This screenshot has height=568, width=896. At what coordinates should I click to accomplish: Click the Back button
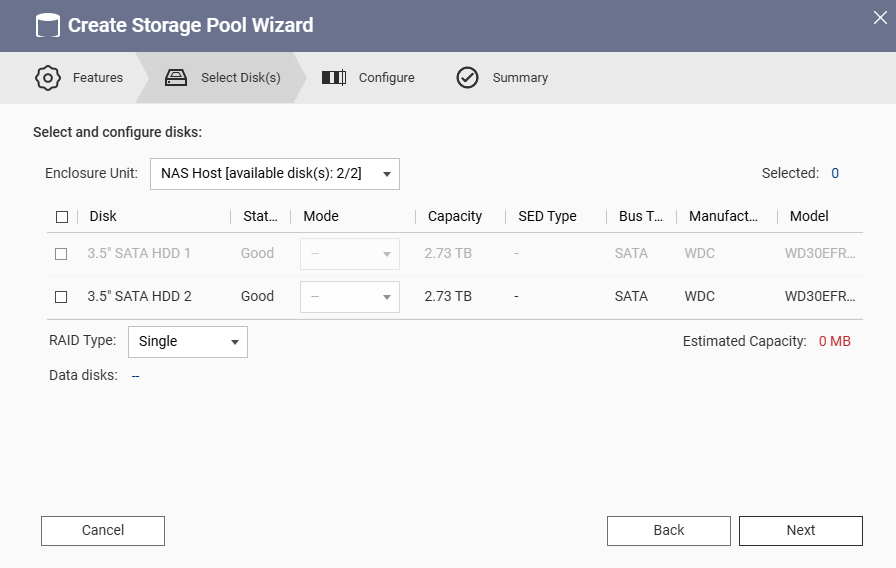pos(669,531)
